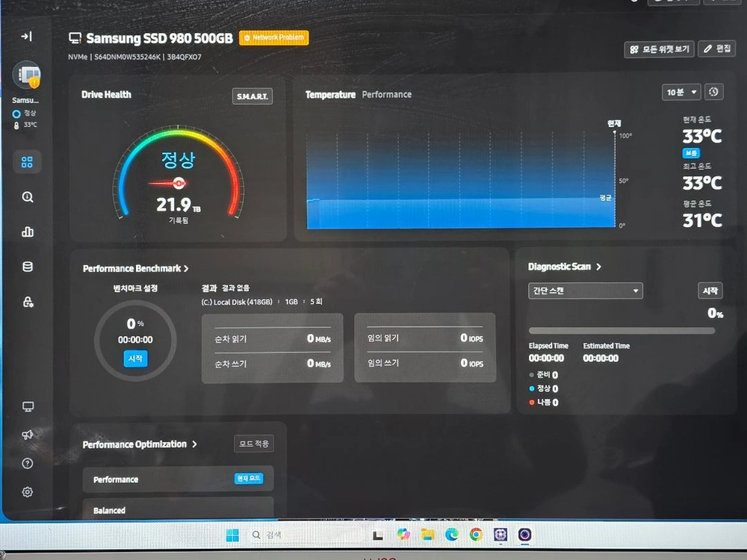Click the drive health gauge
Screen dimensions: 747x560
click(x=179, y=174)
